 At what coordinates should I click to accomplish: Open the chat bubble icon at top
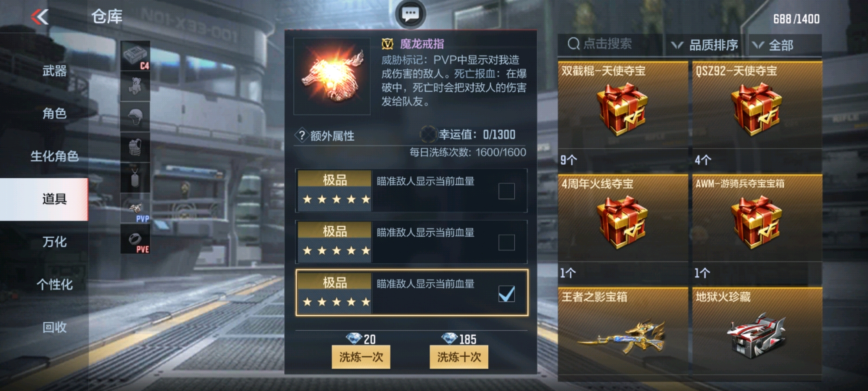(x=410, y=14)
